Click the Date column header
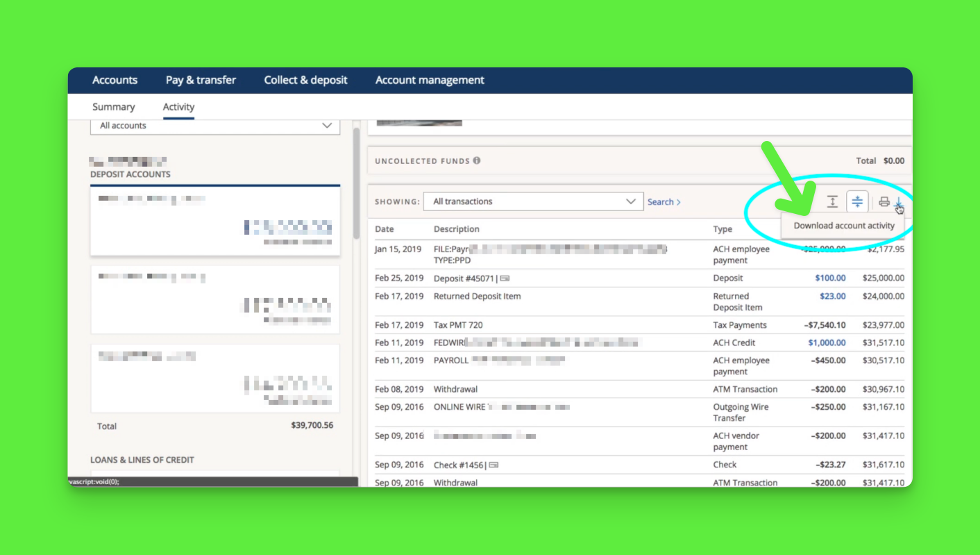This screenshot has height=555, width=980. pyautogui.click(x=385, y=229)
